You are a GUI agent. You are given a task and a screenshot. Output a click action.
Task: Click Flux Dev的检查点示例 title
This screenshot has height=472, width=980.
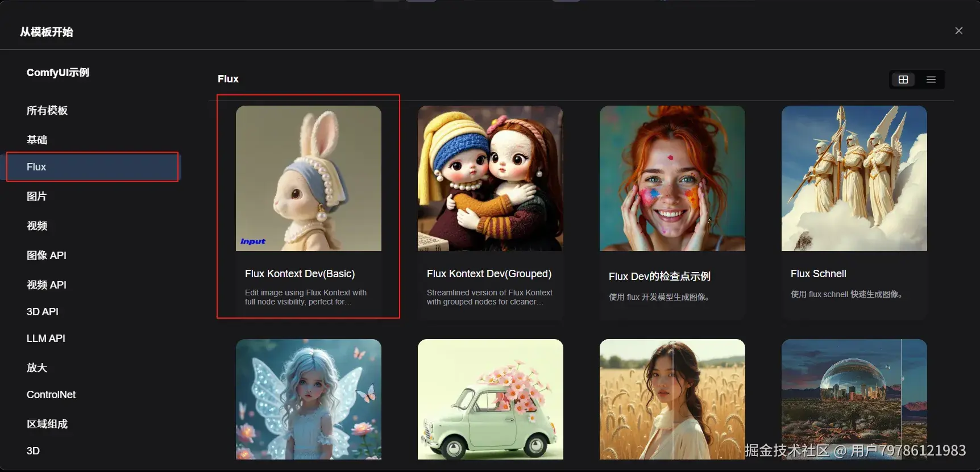click(660, 277)
